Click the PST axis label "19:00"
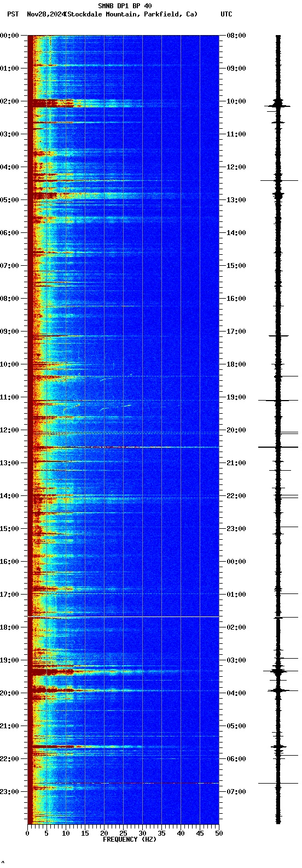Screen dimensions: 302x868 pos(9,660)
